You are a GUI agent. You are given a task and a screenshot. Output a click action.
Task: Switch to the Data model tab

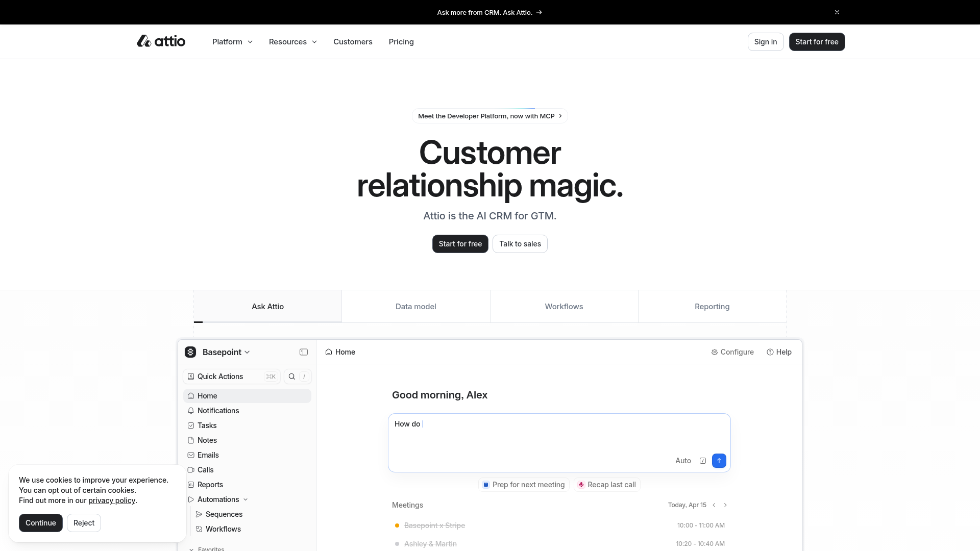(415, 306)
